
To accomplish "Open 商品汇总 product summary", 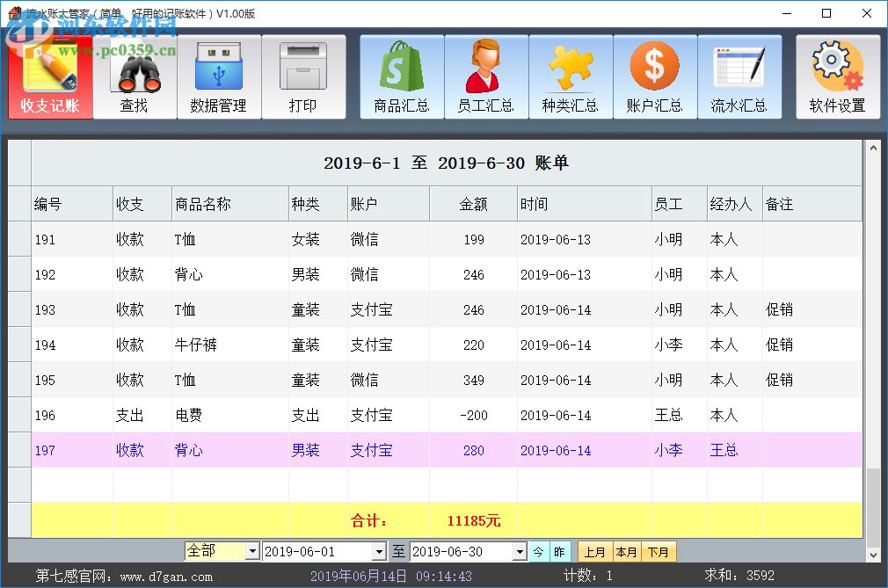I will tap(401, 77).
